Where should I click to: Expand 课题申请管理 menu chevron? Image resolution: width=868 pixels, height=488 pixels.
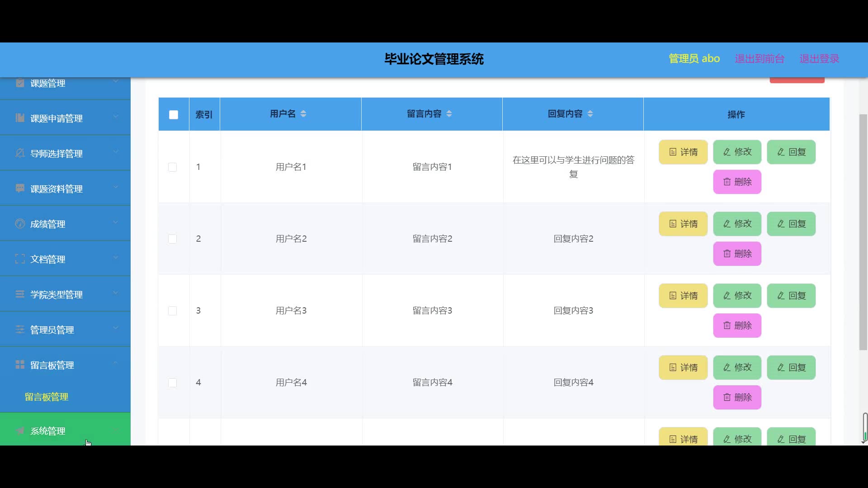(x=116, y=117)
